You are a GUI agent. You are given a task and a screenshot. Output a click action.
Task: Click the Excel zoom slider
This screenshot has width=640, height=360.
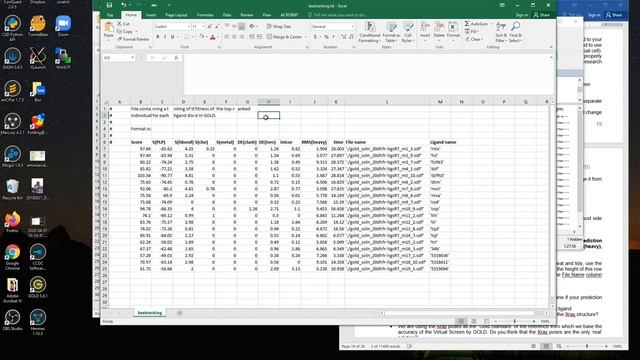point(515,322)
